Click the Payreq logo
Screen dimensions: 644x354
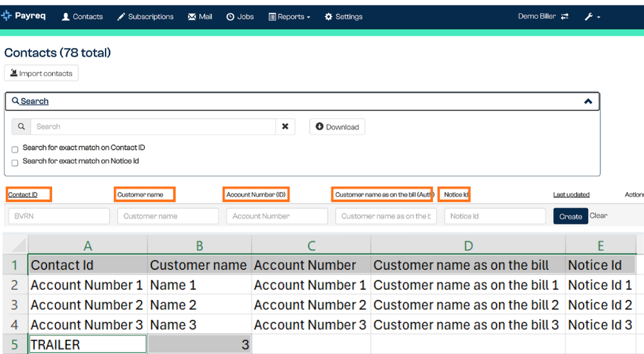[x=23, y=15]
